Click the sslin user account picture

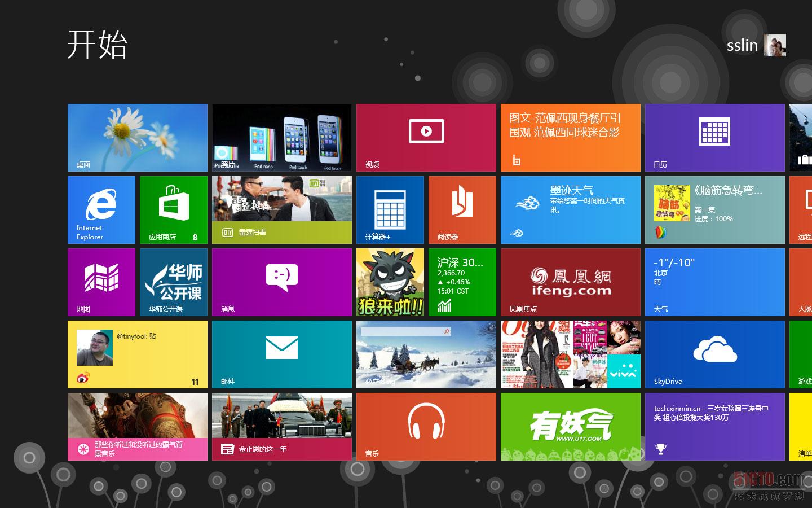click(774, 45)
